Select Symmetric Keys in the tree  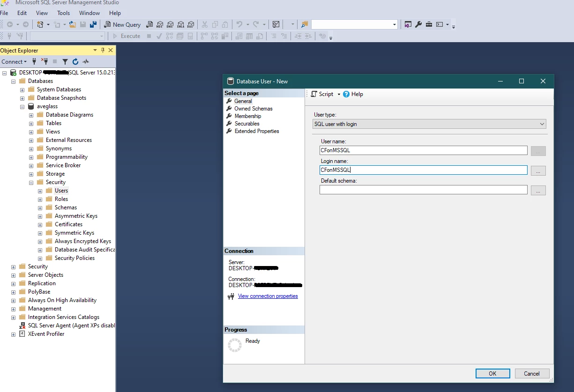click(x=74, y=233)
